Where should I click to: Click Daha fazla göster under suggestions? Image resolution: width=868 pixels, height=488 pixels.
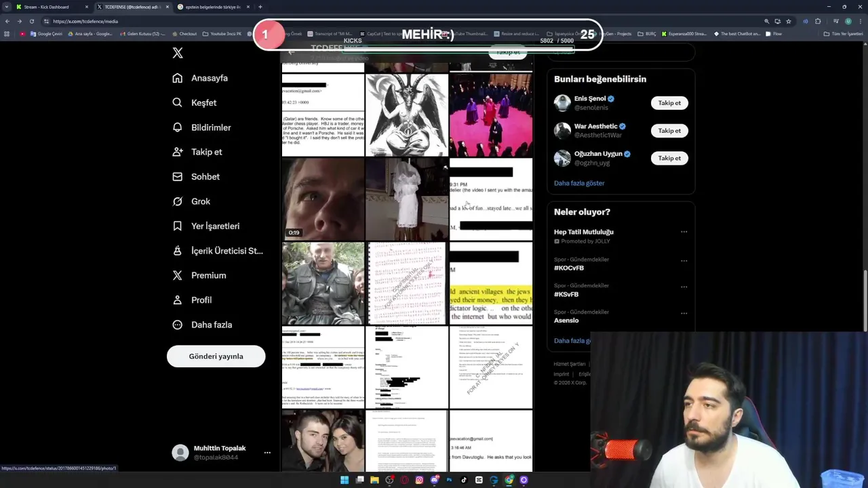point(579,183)
